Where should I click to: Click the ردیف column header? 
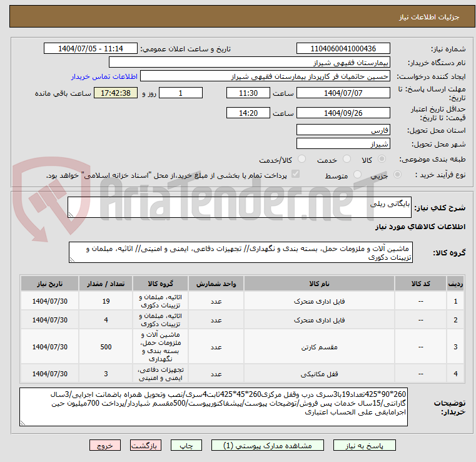[455, 284]
